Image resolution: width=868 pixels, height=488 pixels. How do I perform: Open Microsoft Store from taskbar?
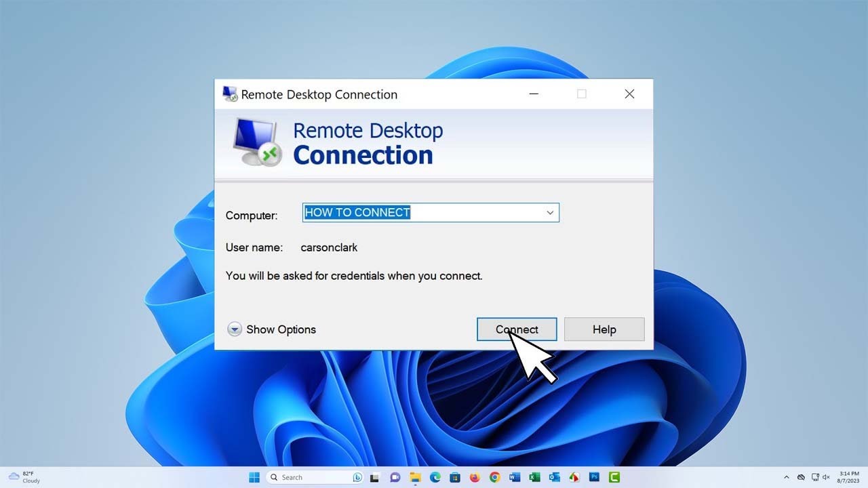click(455, 477)
